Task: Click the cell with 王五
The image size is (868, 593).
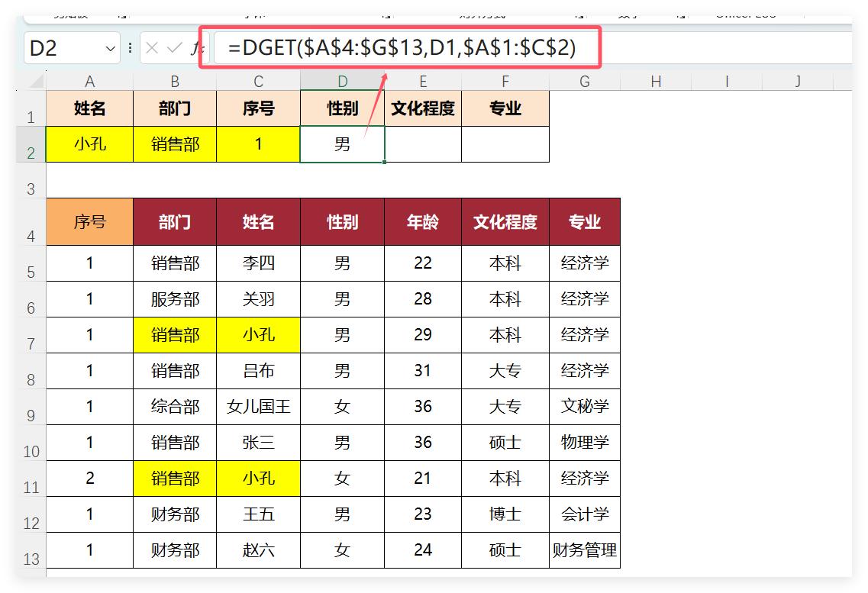Action: 259,514
